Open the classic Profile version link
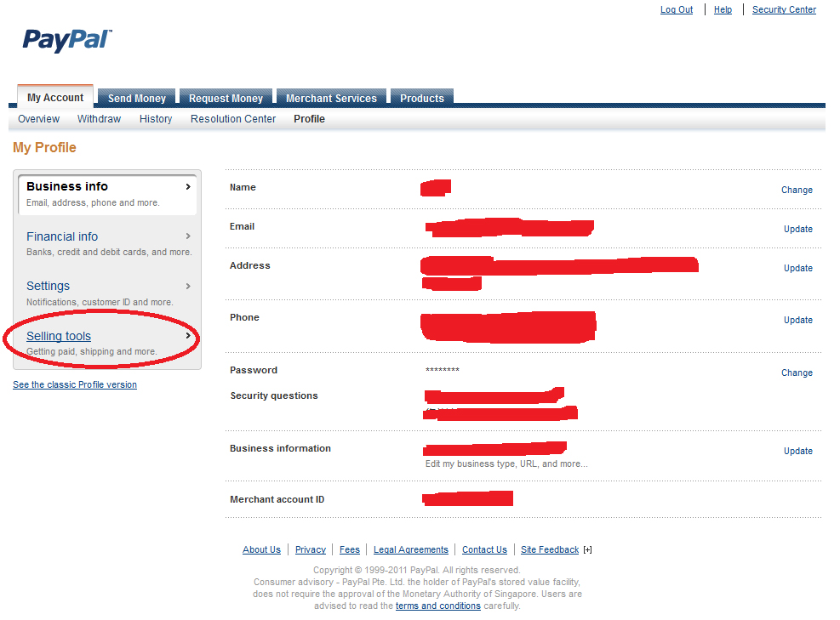The height and width of the screenshot is (620, 840). [75, 385]
